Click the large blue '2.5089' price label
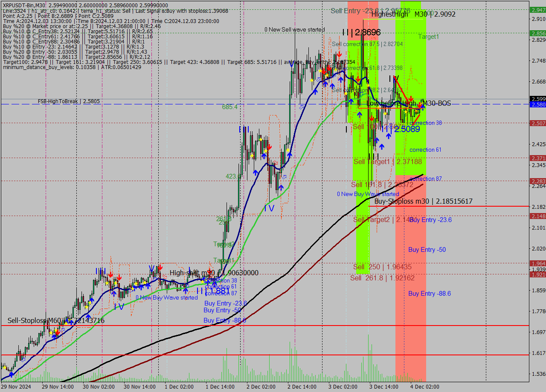 click(407, 129)
